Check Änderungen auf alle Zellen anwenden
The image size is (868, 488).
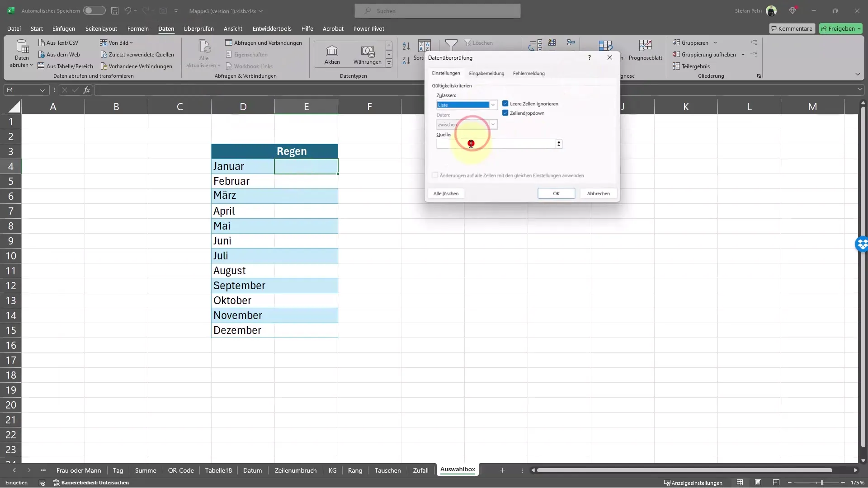[435, 175]
